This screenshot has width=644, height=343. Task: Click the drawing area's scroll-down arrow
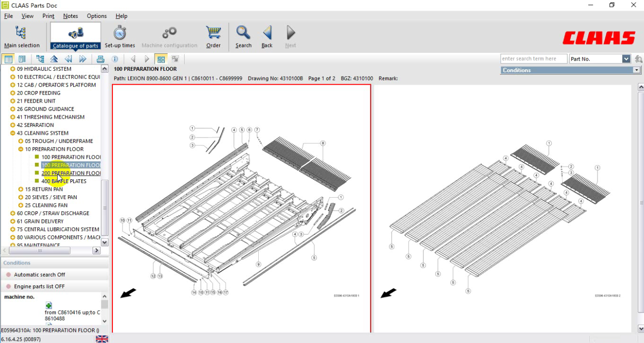[640, 328]
